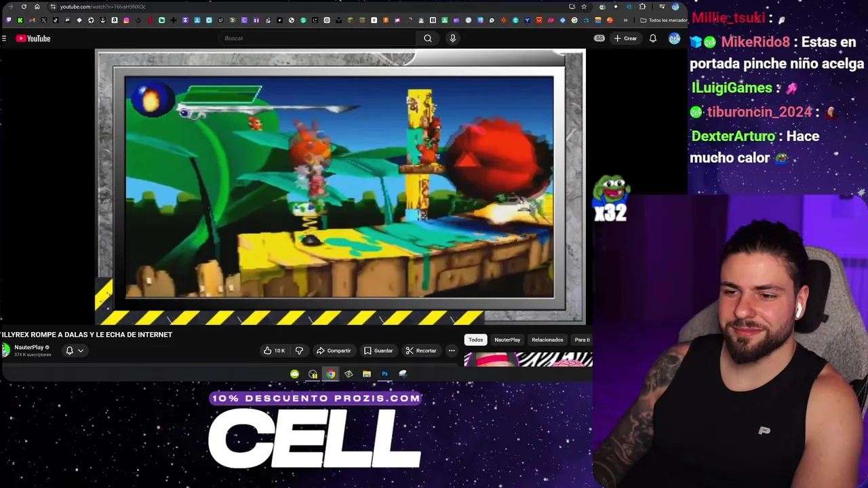This screenshot has width=868, height=488.
Task: Click the search magnifier button
Action: tap(428, 39)
